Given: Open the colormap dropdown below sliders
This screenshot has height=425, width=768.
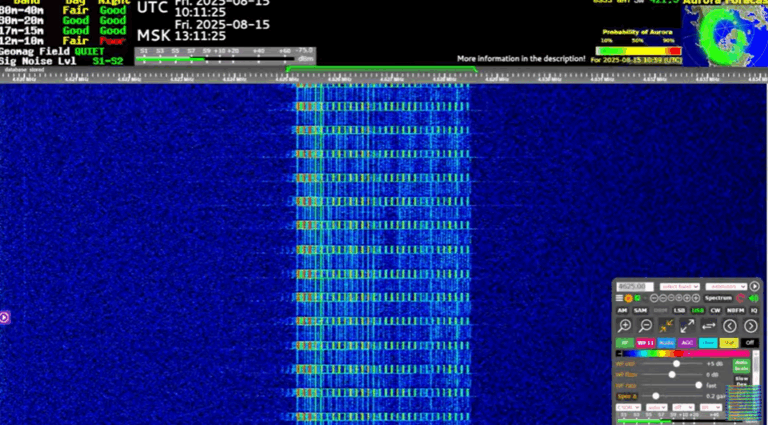Looking at the screenshot, I should point(627,408).
